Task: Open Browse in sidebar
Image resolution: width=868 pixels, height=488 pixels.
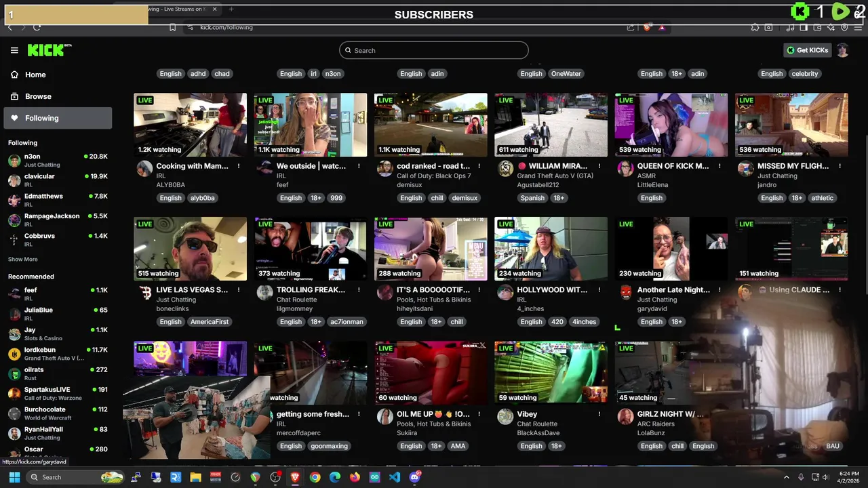Action: (58, 96)
